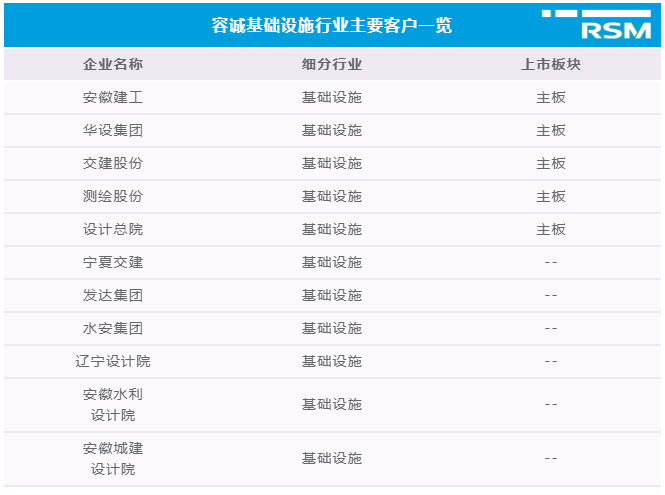
Task: Click the company name 华设集团
Action: pos(113,131)
